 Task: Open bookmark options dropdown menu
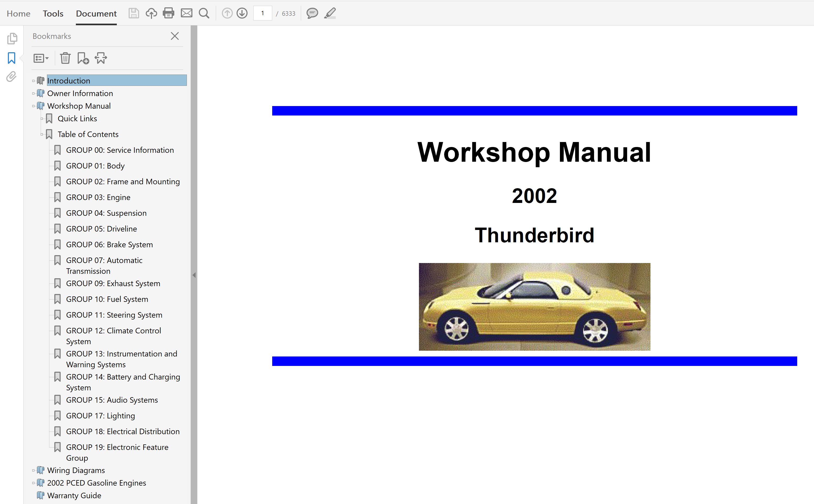(x=41, y=58)
